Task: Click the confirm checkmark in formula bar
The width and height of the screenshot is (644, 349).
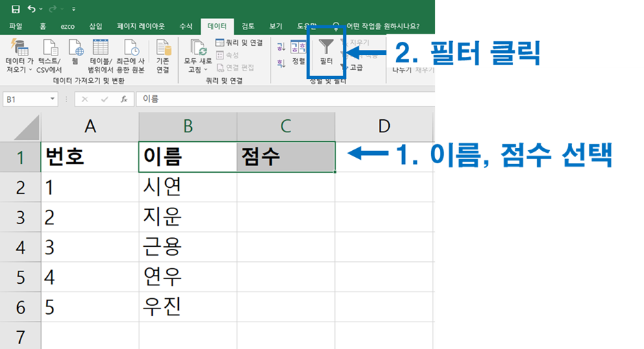Action: [104, 99]
